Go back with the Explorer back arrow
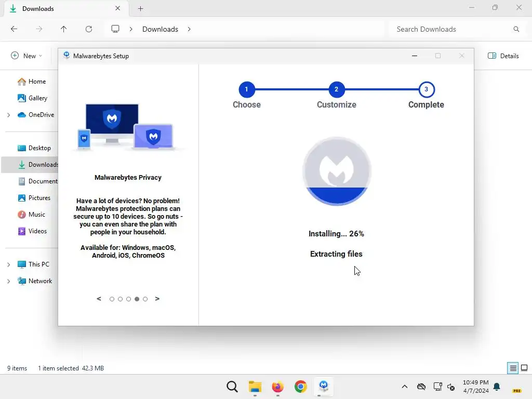The width and height of the screenshot is (532, 399). (x=14, y=29)
